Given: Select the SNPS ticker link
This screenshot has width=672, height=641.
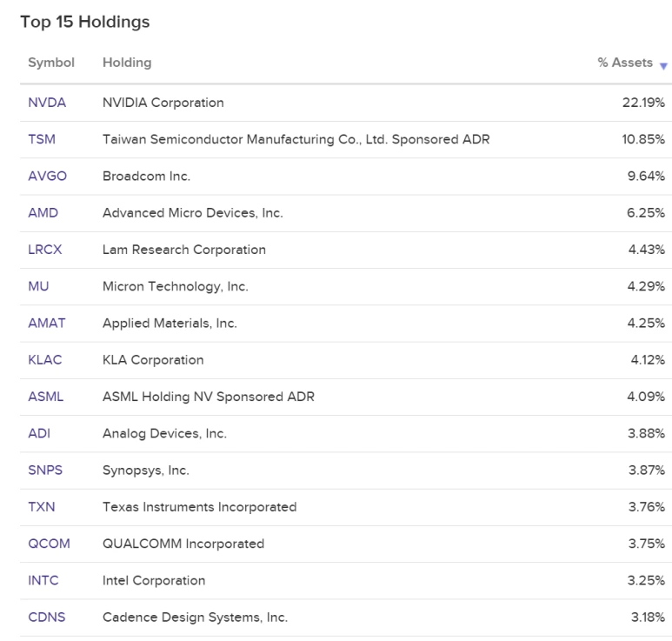Looking at the screenshot, I should pyautogui.click(x=45, y=471).
